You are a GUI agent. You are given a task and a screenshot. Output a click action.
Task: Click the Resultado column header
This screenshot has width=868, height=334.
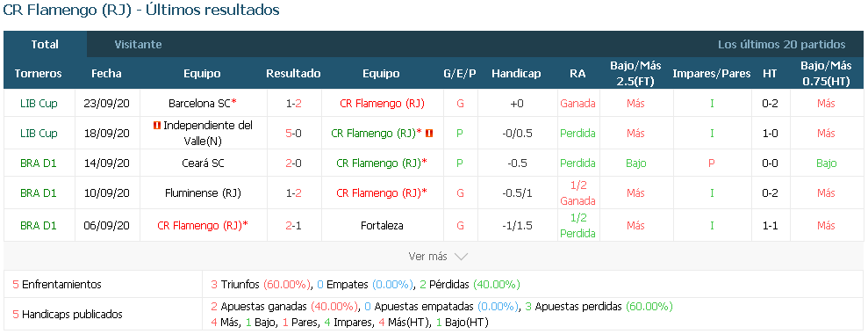pyautogui.click(x=293, y=73)
